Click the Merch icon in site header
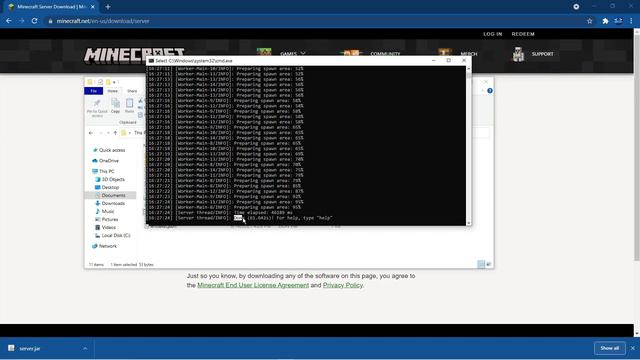 click(x=444, y=52)
